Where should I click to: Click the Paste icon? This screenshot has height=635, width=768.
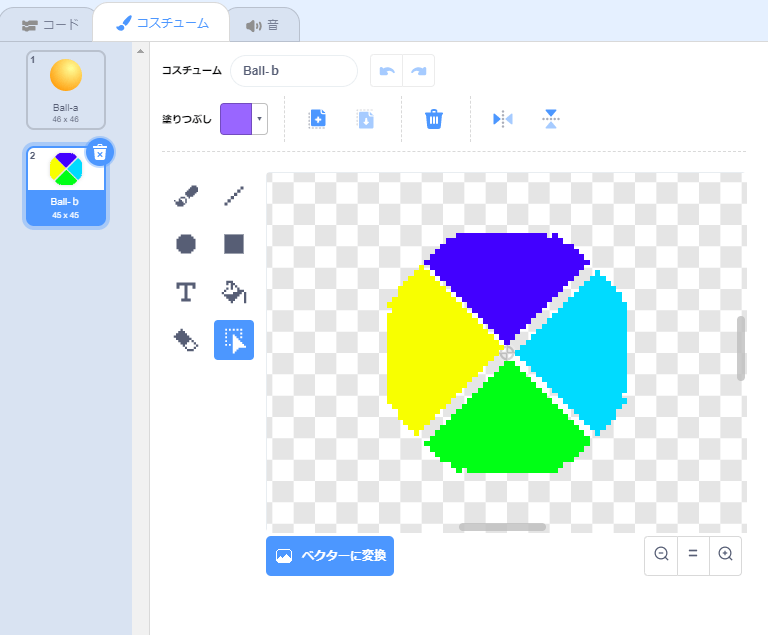coord(366,119)
